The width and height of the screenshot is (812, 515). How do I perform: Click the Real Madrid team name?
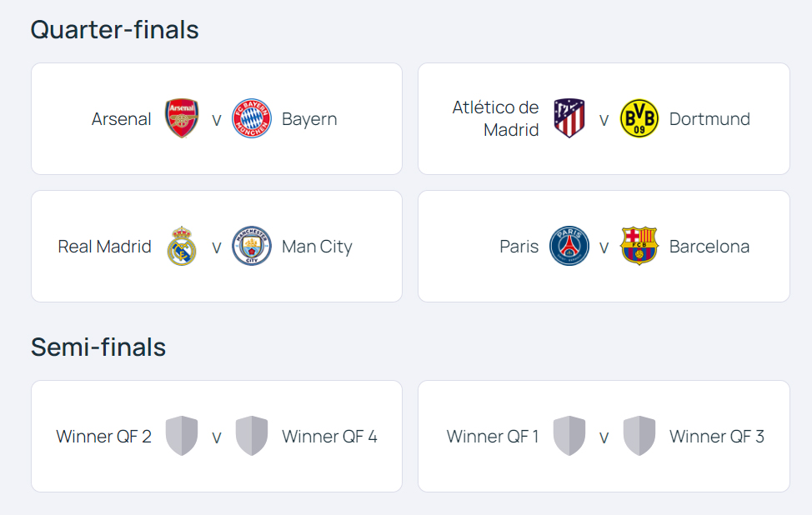pyautogui.click(x=105, y=247)
